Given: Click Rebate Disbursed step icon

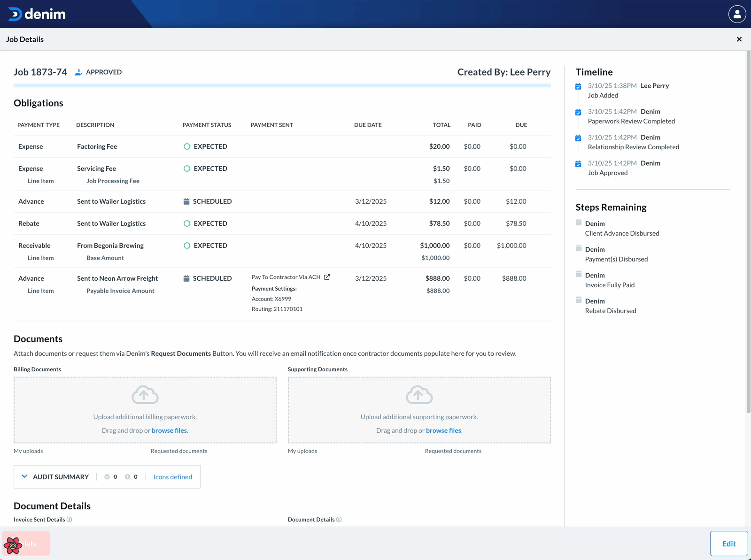Looking at the screenshot, I should [579, 300].
